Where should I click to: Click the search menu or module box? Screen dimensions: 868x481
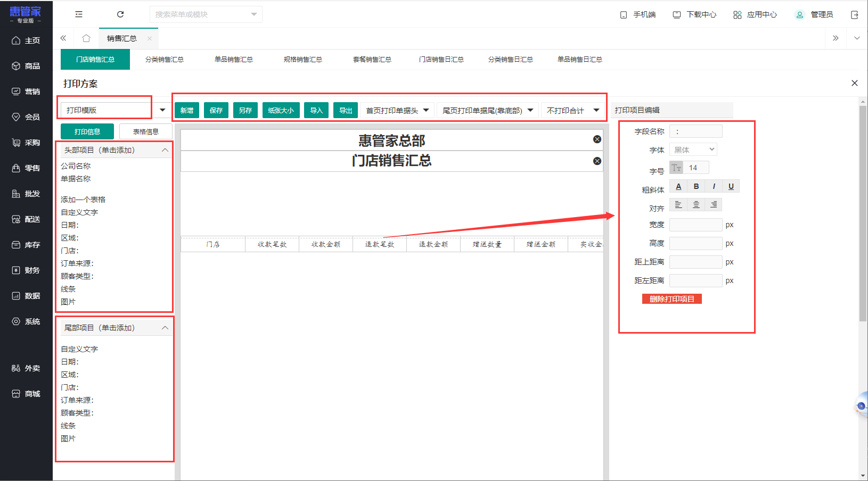(206, 14)
